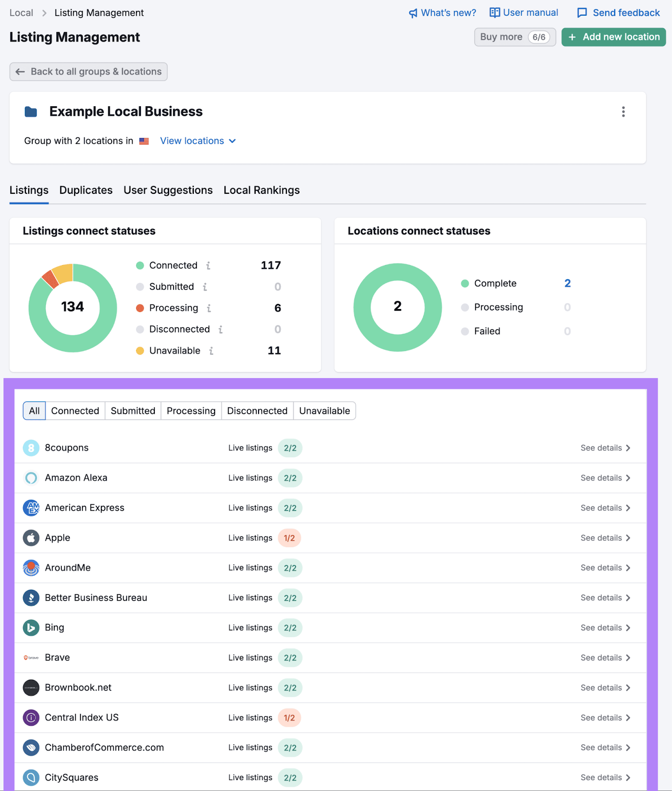
Task: Click the What's new megaphone icon
Action: point(413,13)
